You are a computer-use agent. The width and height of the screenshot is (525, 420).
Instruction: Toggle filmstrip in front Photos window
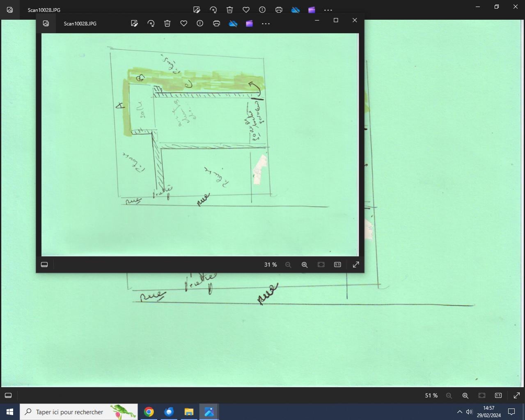tap(44, 265)
